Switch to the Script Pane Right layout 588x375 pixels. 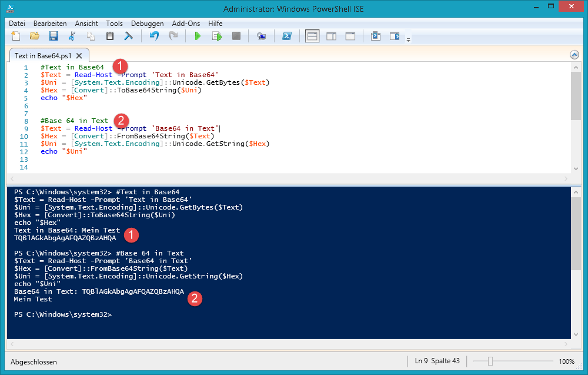[331, 36]
